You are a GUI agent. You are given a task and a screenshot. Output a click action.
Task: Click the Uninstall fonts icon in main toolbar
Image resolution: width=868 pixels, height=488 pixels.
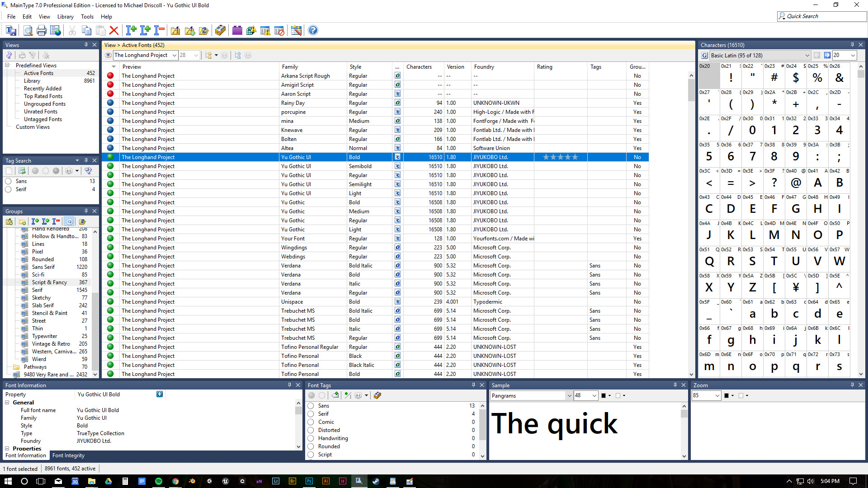click(159, 30)
